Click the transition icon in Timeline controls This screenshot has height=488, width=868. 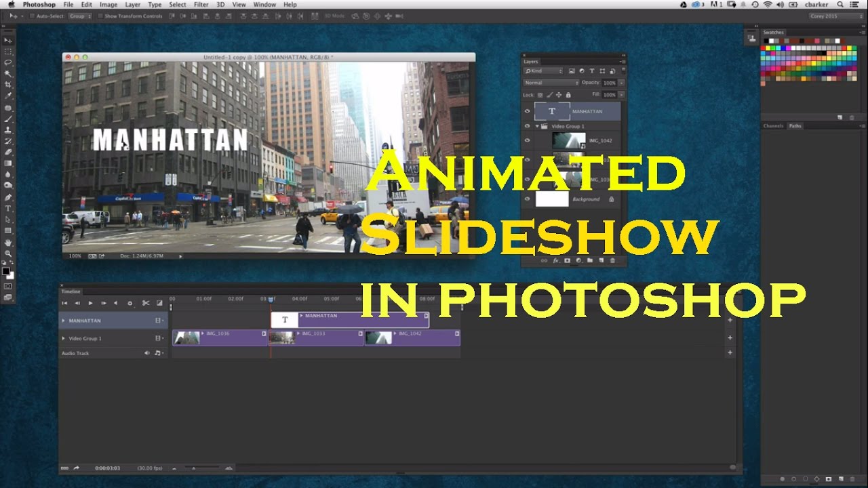coord(159,303)
